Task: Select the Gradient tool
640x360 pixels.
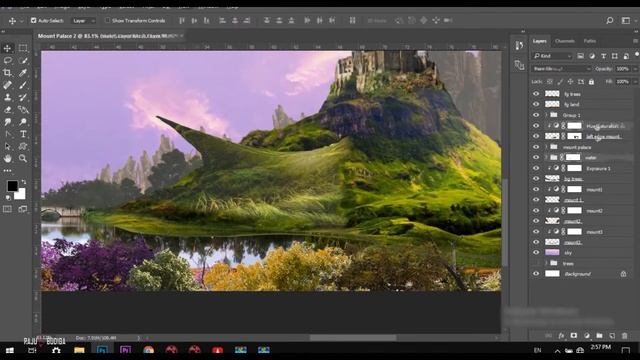Action: (23, 109)
